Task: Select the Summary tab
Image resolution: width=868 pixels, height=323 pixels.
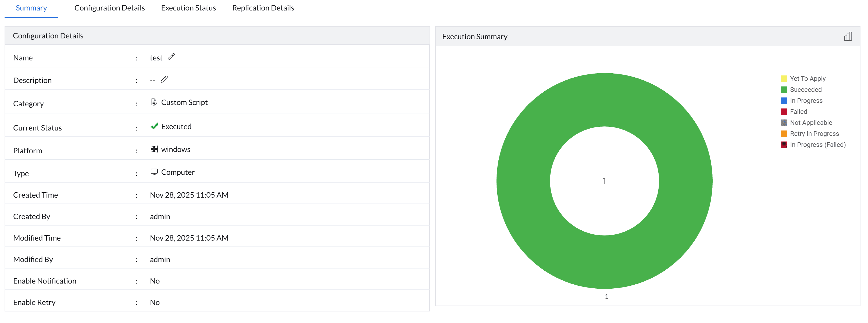Action: click(x=31, y=8)
